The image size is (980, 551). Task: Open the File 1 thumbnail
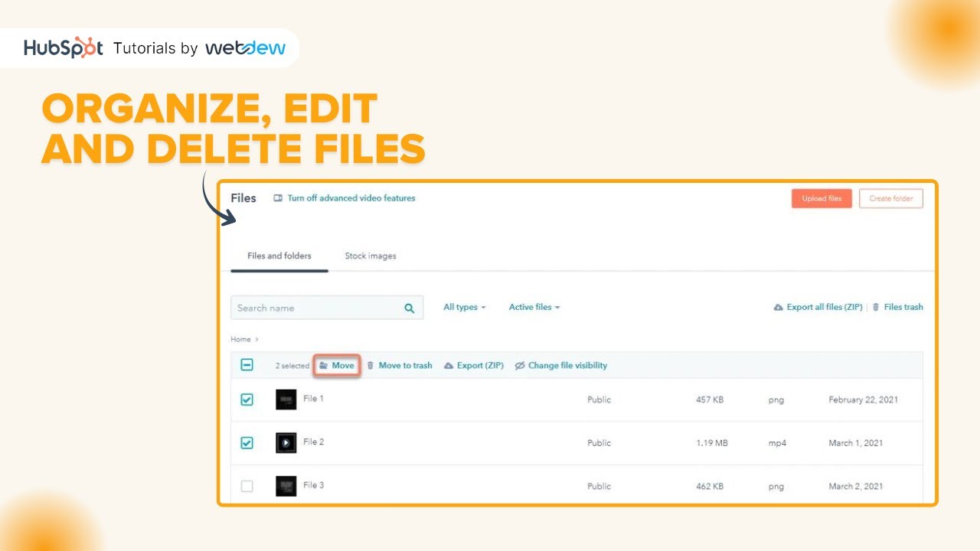tap(286, 399)
